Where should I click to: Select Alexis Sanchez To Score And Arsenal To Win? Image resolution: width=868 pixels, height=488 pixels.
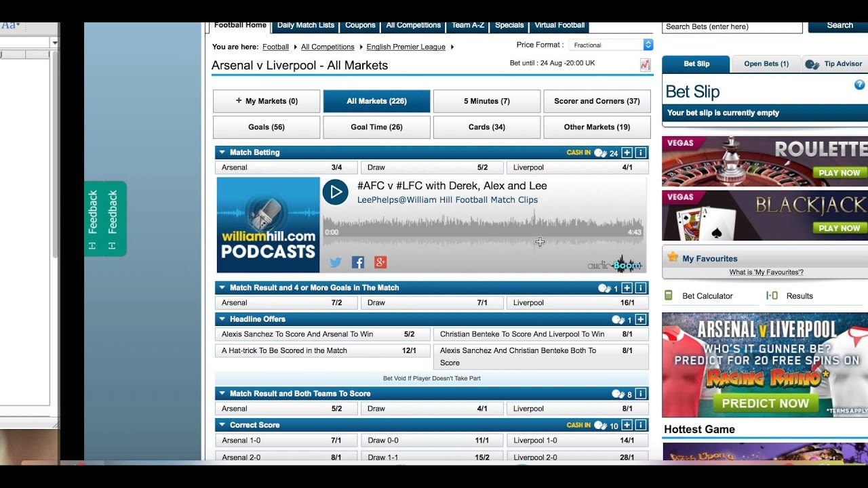point(322,334)
